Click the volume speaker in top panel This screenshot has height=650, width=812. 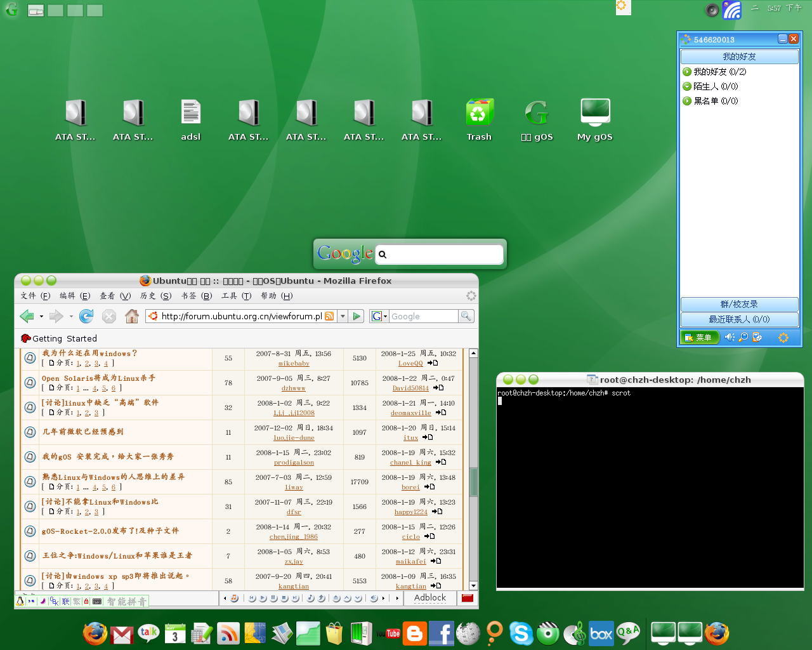(x=712, y=10)
